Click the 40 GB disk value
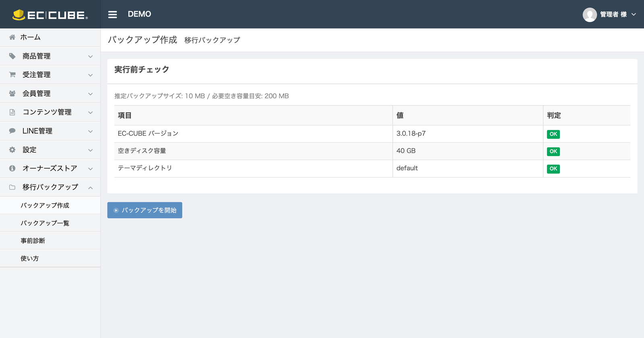Viewport: 644px width, 338px height. coord(406,150)
